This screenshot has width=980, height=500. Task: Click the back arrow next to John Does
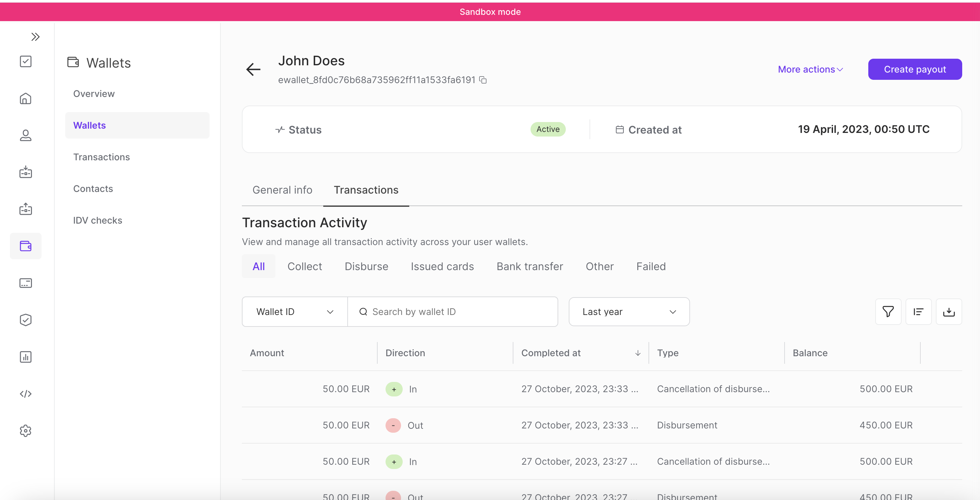click(253, 69)
